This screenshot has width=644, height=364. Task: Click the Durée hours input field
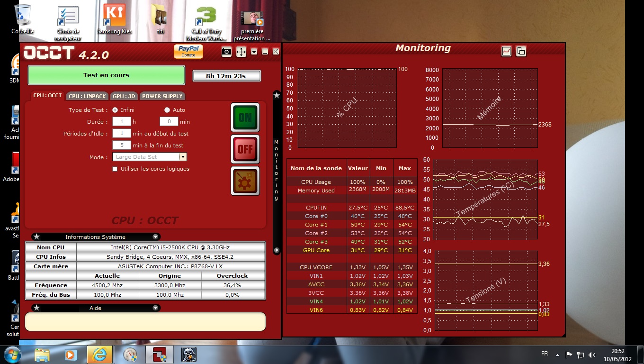click(x=121, y=122)
